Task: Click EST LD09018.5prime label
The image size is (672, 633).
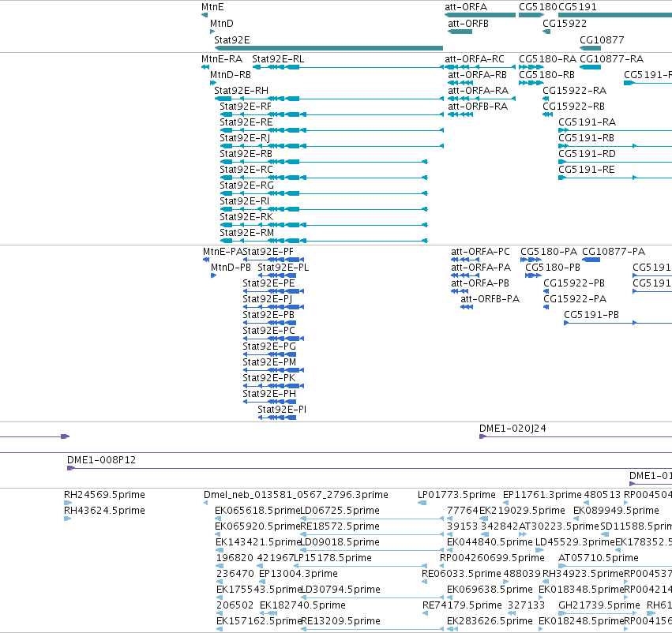Action: (x=340, y=541)
